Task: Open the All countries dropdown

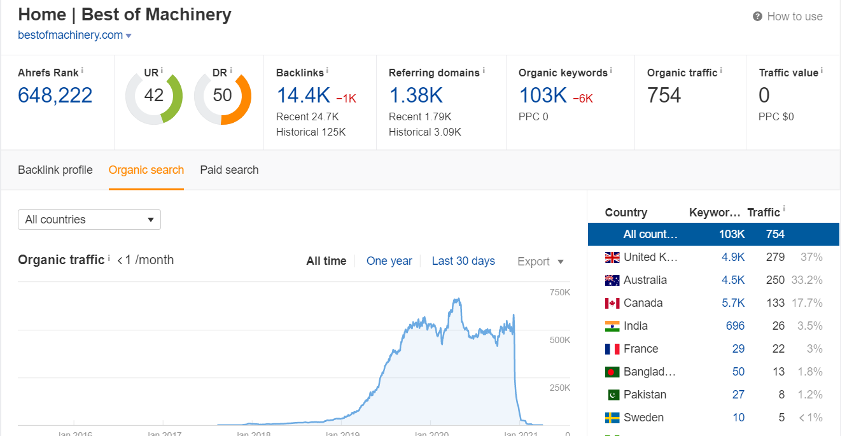Action: click(x=89, y=220)
